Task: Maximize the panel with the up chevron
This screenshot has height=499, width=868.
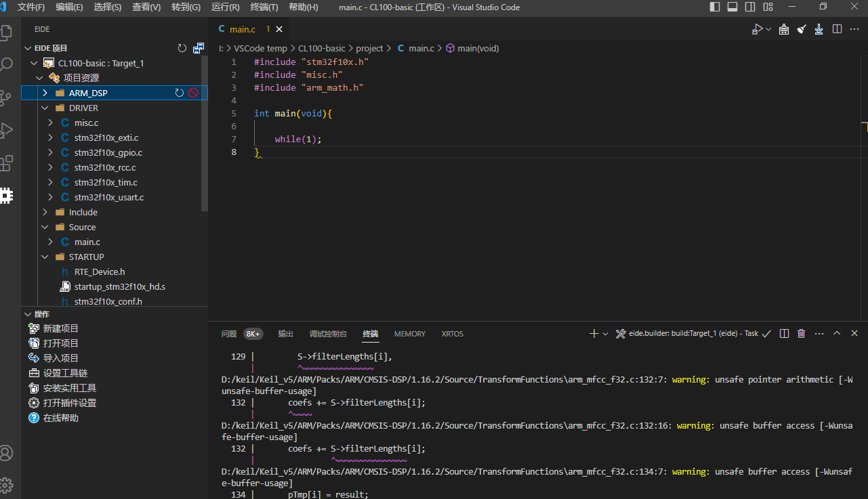Action: pos(837,333)
